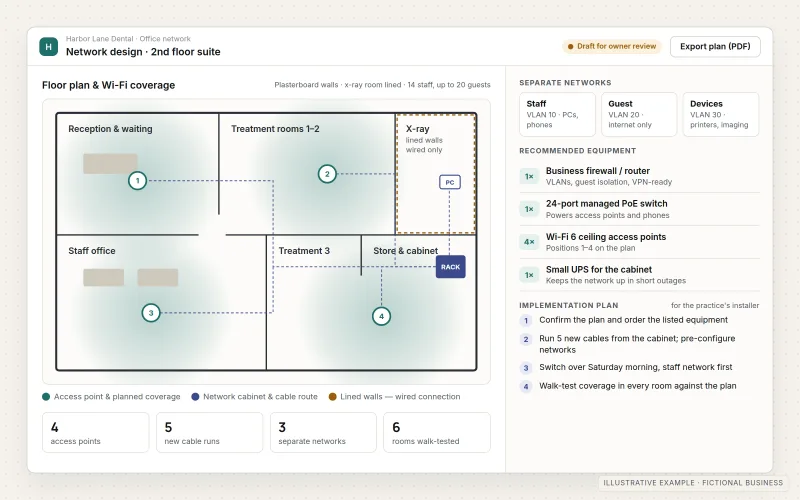Image resolution: width=800 pixels, height=500 pixels.
Task: Click Network design · 2nd floor suite title
Action: tap(143, 52)
